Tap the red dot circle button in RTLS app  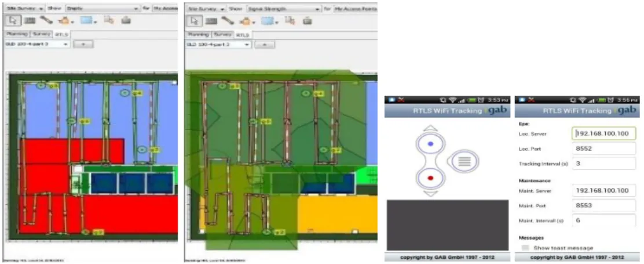click(x=430, y=178)
